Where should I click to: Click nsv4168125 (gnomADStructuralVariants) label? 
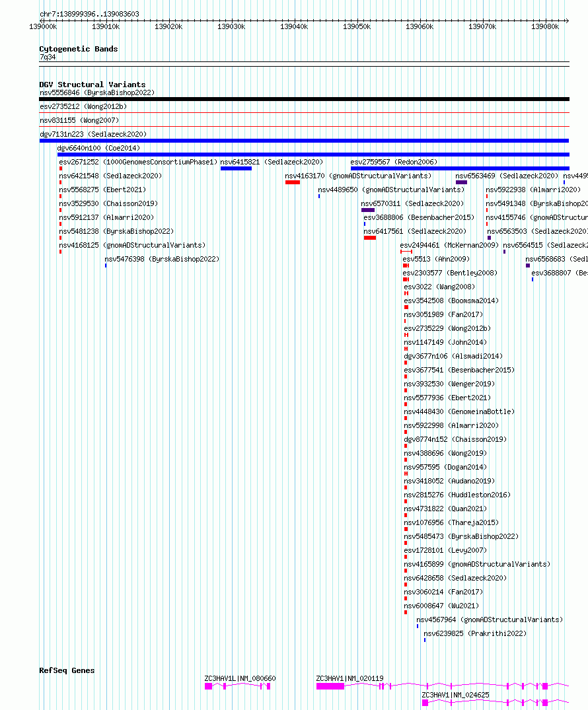132,246
